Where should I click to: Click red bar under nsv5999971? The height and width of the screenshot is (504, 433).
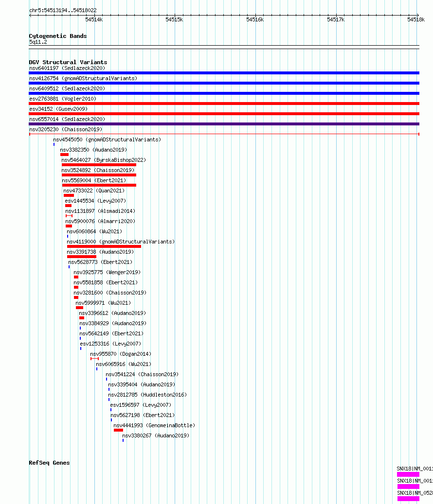79,308
